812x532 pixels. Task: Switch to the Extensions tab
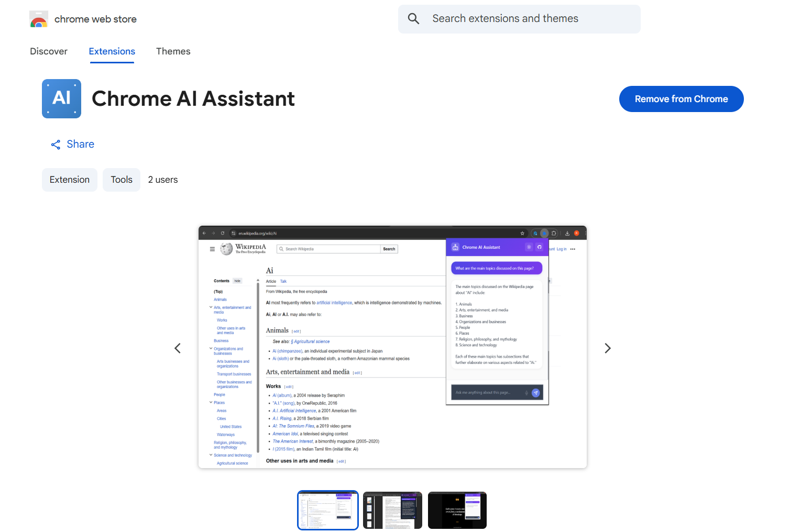pyautogui.click(x=112, y=51)
